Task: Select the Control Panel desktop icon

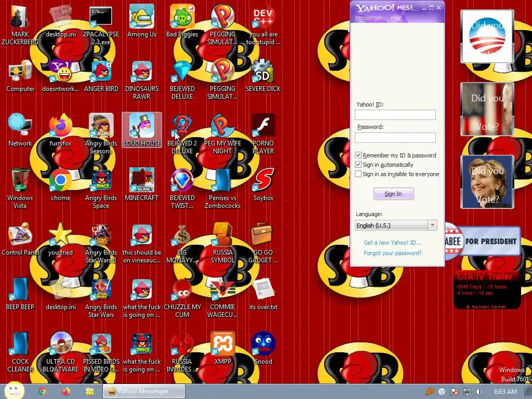Action: coord(20,239)
